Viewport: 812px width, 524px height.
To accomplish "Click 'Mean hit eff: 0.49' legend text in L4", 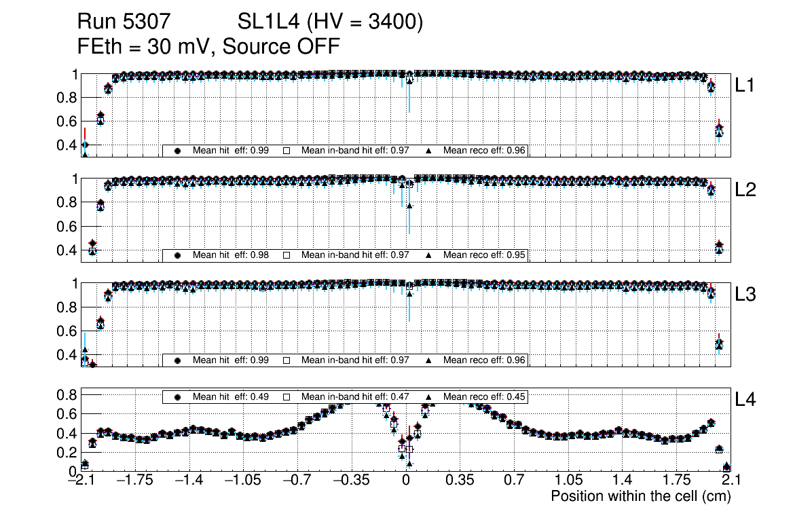I will click(230, 396).
